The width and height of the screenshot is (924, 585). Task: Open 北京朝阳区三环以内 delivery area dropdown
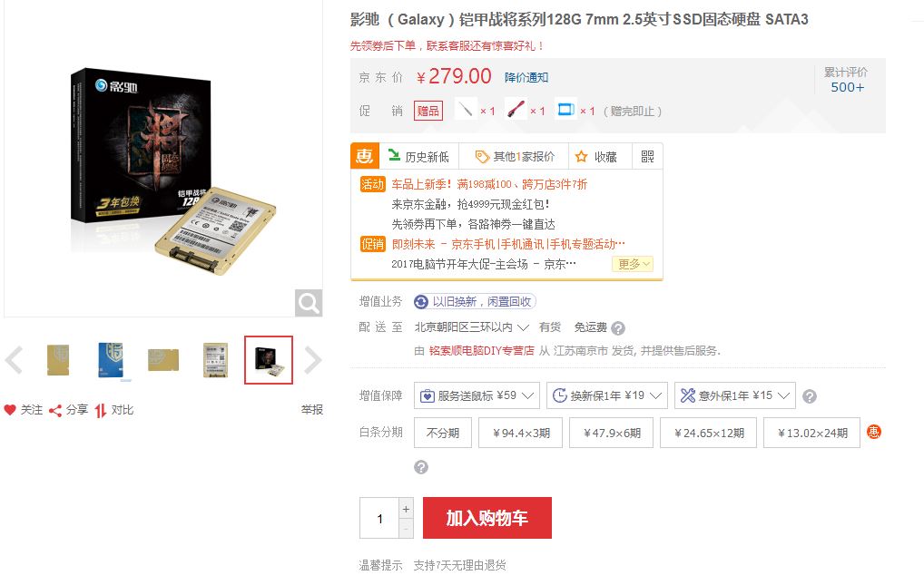coord(471,327)
